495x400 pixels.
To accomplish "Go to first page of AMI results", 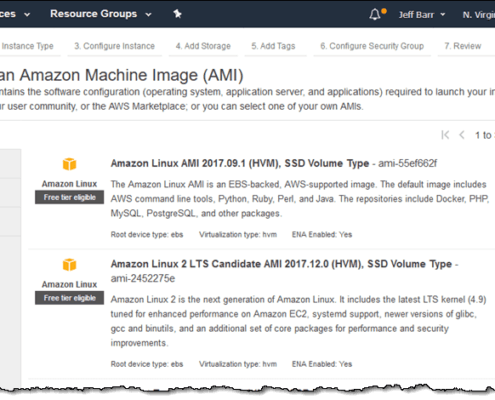I will click(x=445, y=135).
